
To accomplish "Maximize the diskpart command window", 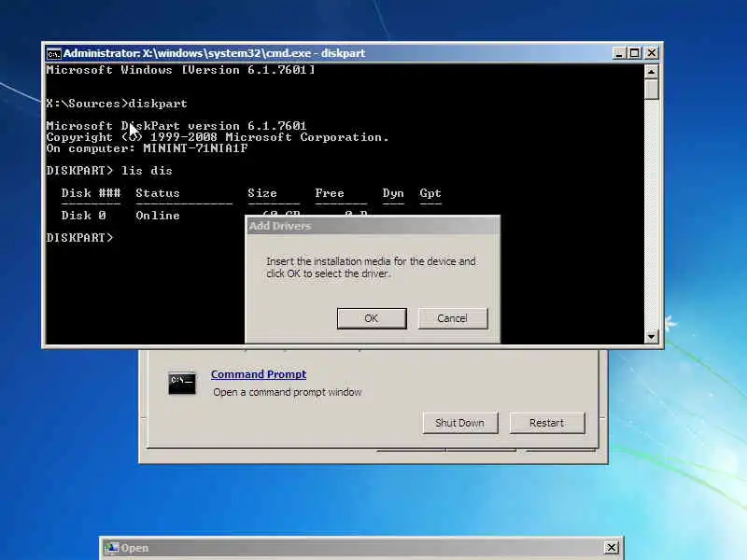I will 635,53.
